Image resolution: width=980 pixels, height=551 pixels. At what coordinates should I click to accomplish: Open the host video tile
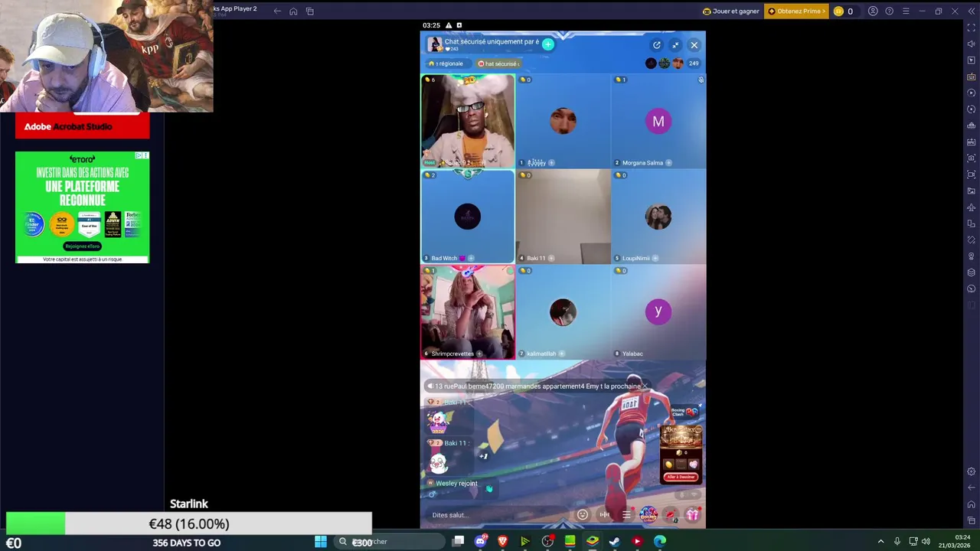coord(467,121)
